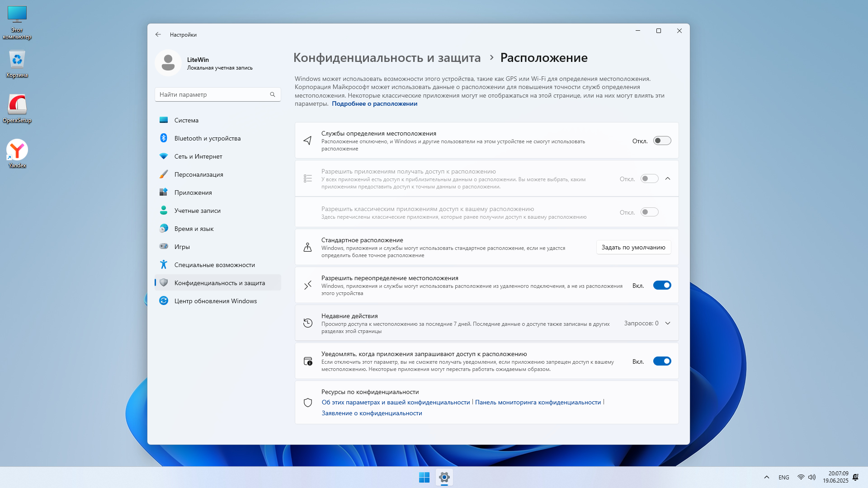
Task: Select the Учетные записи icon
Action: pyautogui.click(x=164, y=210)
